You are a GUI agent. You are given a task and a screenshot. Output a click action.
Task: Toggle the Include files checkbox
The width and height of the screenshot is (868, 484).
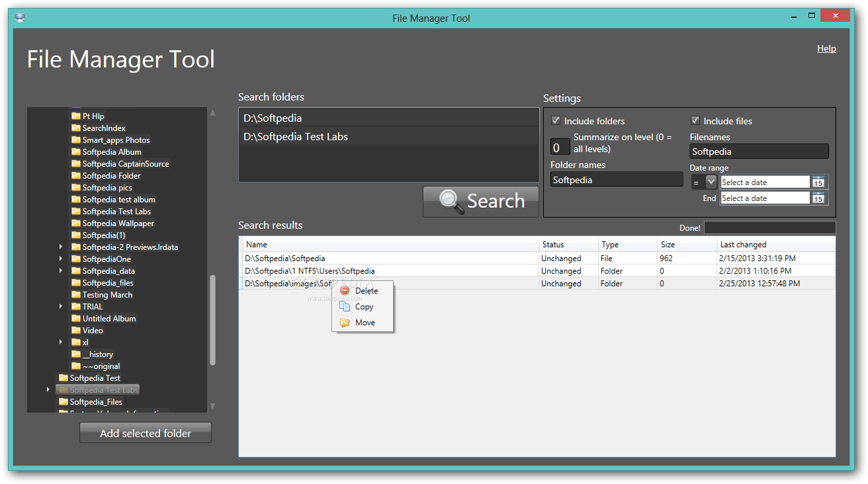(695, 121)
